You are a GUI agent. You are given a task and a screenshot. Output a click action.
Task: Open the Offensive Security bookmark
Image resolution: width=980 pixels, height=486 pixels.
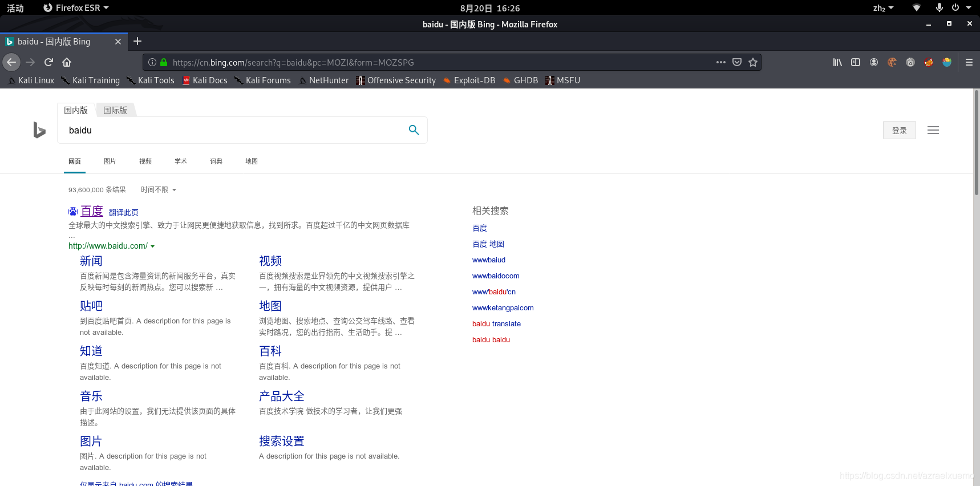[396, 80]
